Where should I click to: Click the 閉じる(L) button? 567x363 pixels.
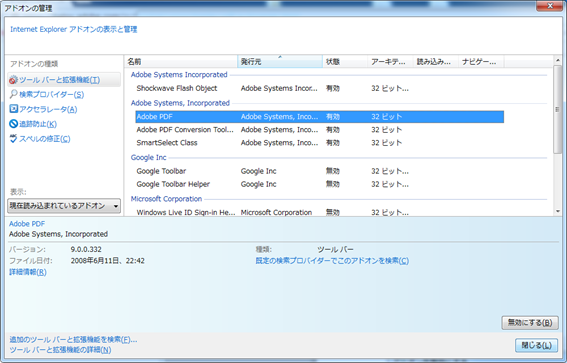[536, 345]
